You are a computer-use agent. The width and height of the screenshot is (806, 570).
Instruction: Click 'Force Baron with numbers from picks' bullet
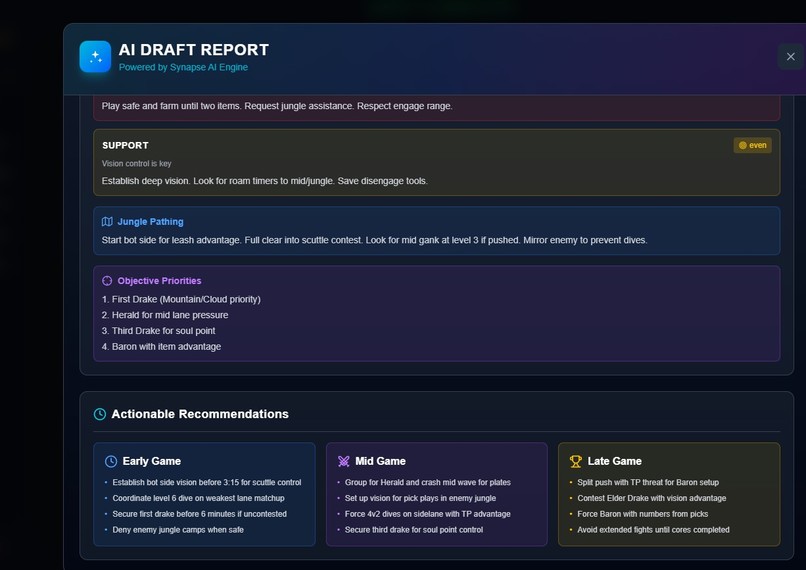[643, 514]
